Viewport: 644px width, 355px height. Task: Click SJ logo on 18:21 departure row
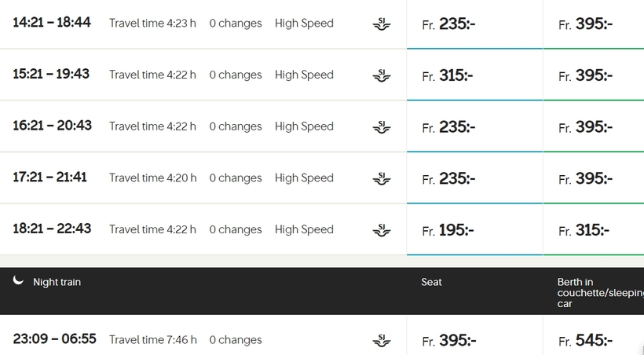382,230
